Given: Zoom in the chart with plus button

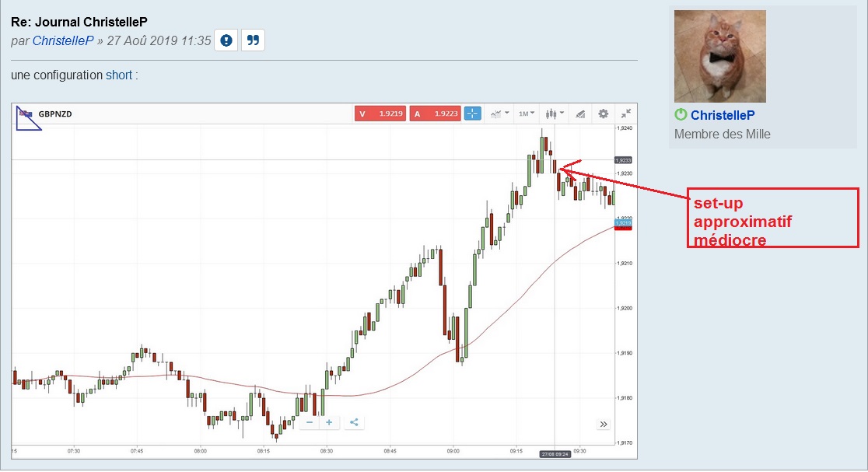Looking at the screenshot, I should point(329,422).
